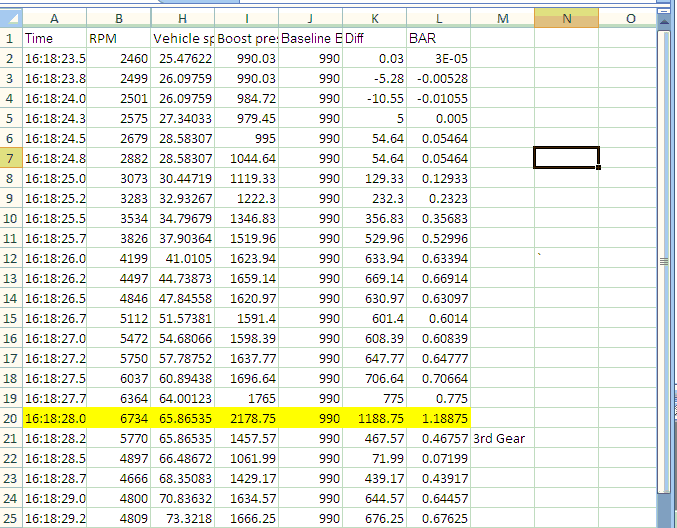Select row 20 header
This screenshot has width=677, height=528.
[x=10, y=418]
